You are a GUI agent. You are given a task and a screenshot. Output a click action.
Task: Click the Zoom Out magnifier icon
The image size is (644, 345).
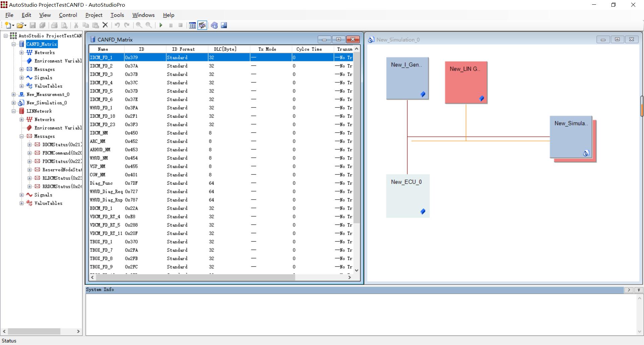(149, 25)
